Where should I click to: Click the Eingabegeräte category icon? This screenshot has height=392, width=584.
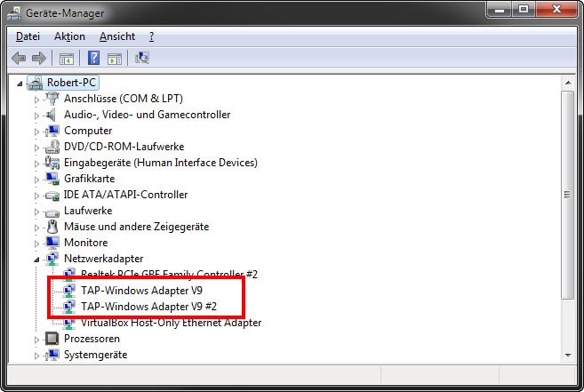pyautogui.click(x=52, y=163)
